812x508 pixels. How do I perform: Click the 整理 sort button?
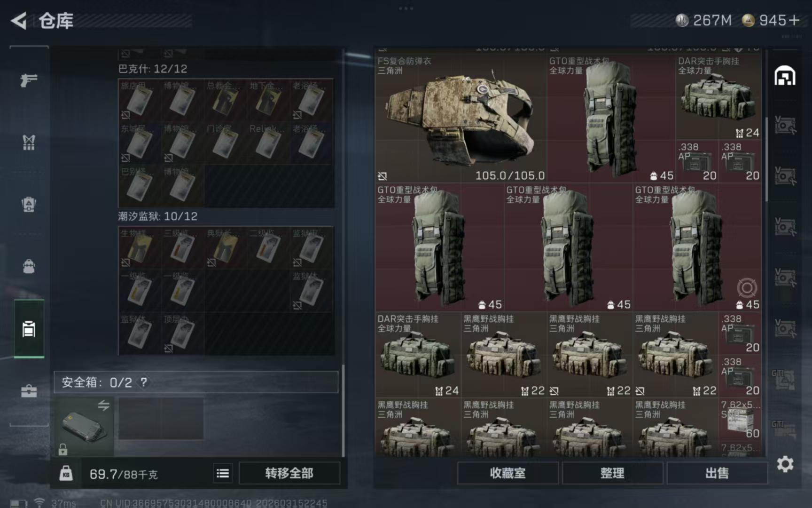coord(612,473)
